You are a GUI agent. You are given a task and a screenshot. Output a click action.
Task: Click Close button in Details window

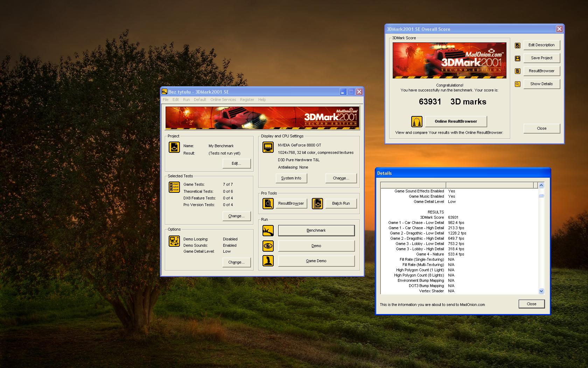pyautogui.click(x=532, y=304)
